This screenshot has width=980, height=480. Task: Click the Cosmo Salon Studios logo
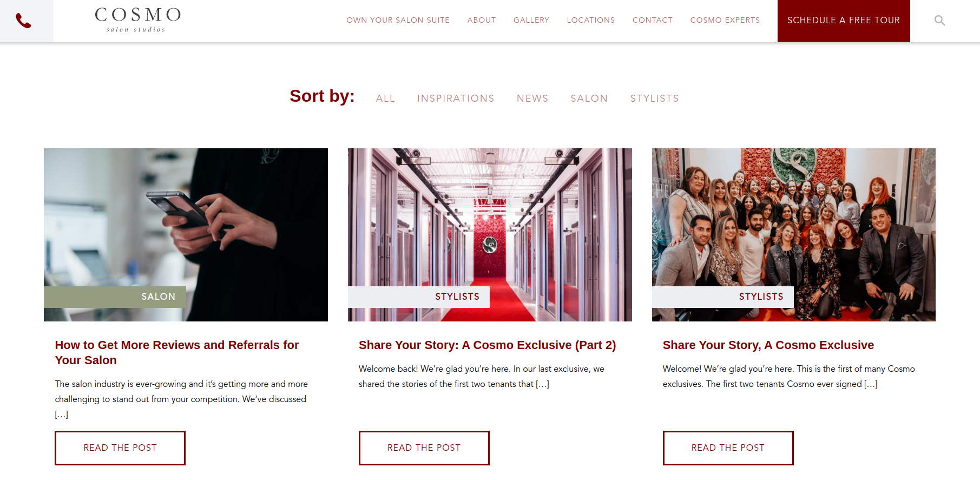point(137,20)
